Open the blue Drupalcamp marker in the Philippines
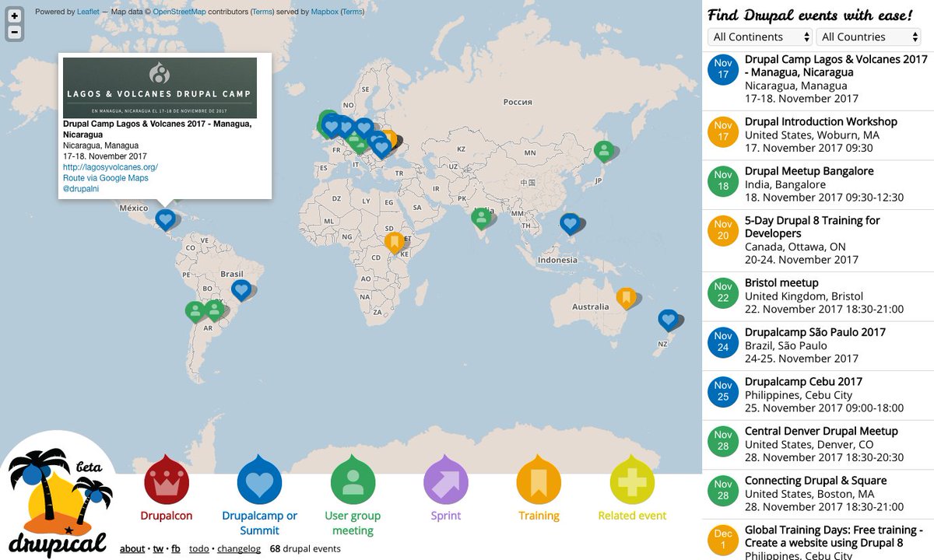934x560 pixels. tap(570, 225)
